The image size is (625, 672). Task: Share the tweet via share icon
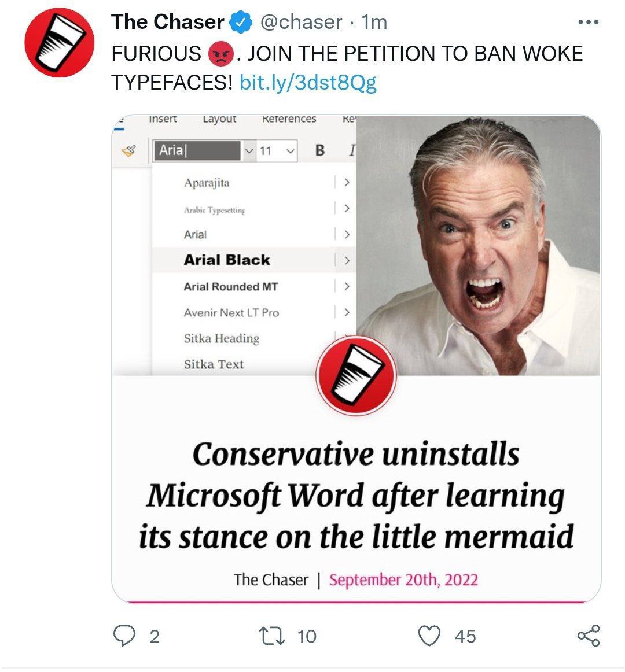[x=589, y=636]
